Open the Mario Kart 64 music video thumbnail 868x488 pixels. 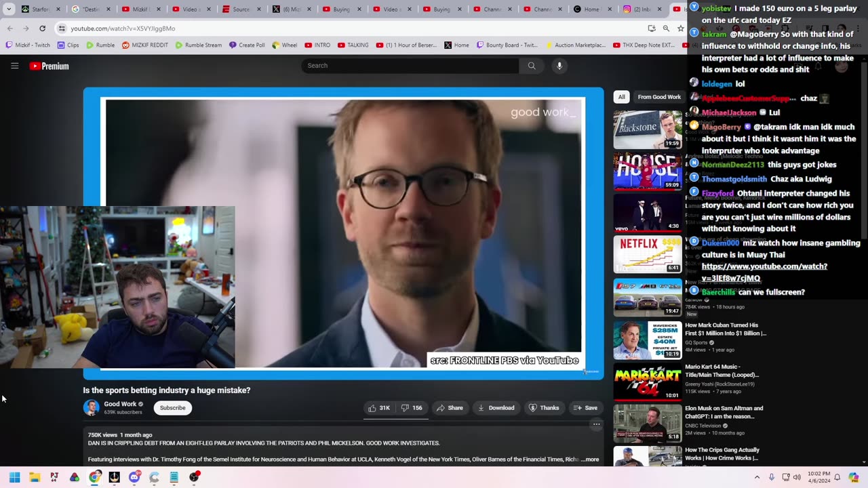(648, 382)
